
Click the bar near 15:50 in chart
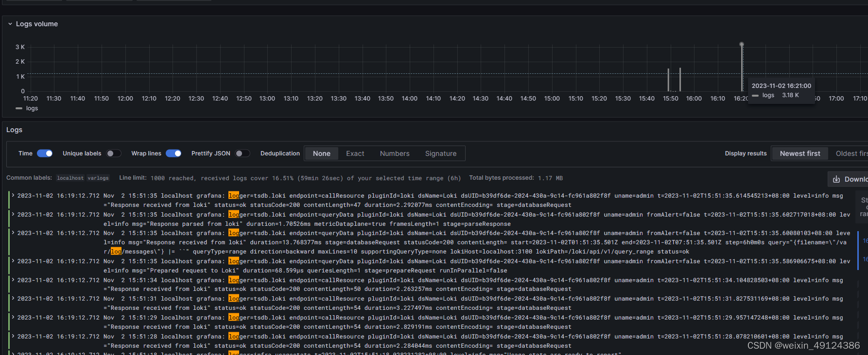(x=668, y=80)
